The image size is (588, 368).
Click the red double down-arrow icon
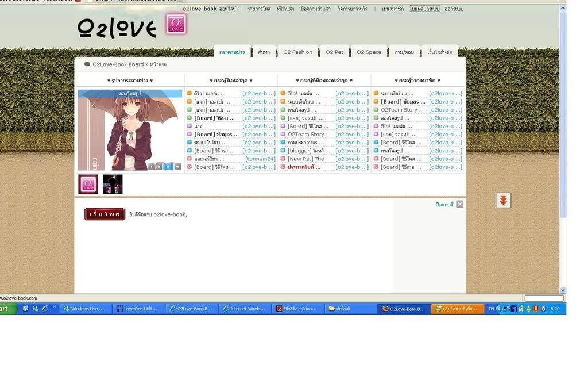pos(503,201)
